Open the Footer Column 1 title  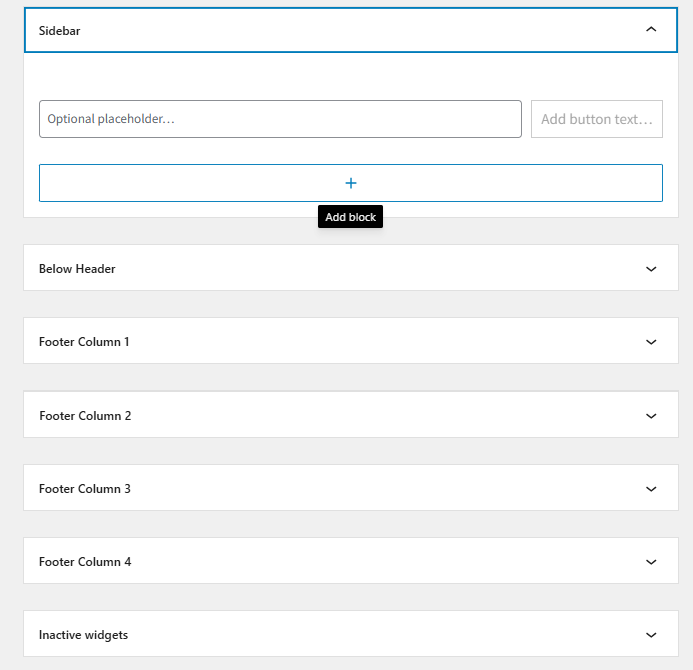(x=84, y=342)
